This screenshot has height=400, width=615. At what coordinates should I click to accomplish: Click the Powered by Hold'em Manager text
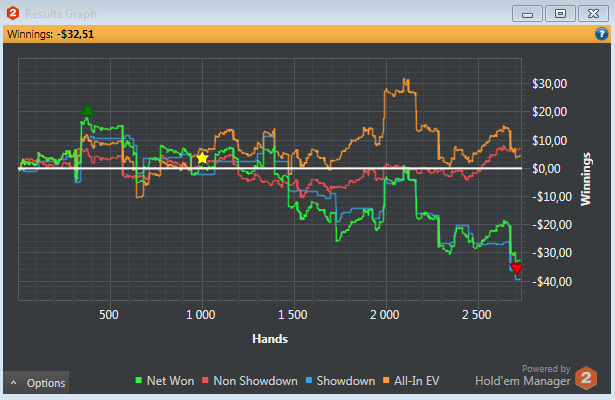(x=523, y=376)
